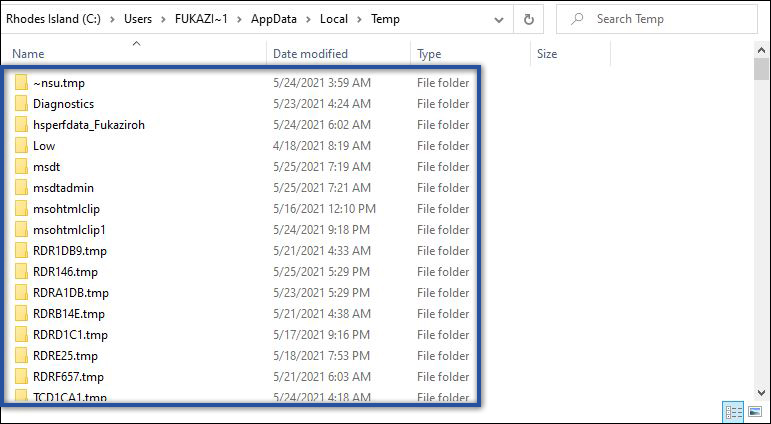Image resolution: width=771 pixels, height=424 pixels.
Task: Click the search magnifier icon
Action: coord(577,19)
